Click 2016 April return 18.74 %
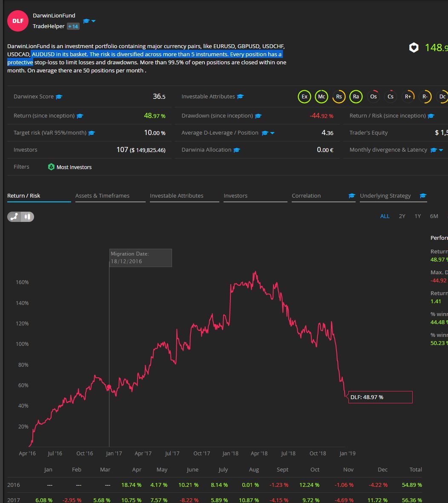448x503 pixels. tap(132, 485)
